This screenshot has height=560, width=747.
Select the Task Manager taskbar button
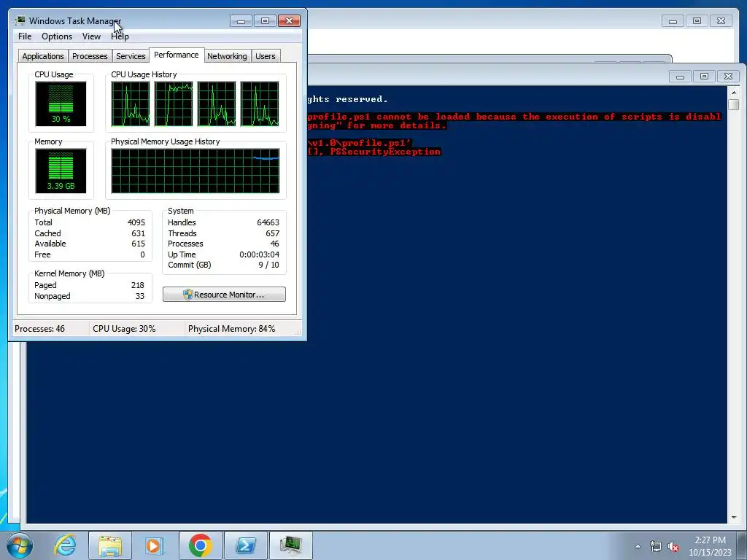coord(290,545)
